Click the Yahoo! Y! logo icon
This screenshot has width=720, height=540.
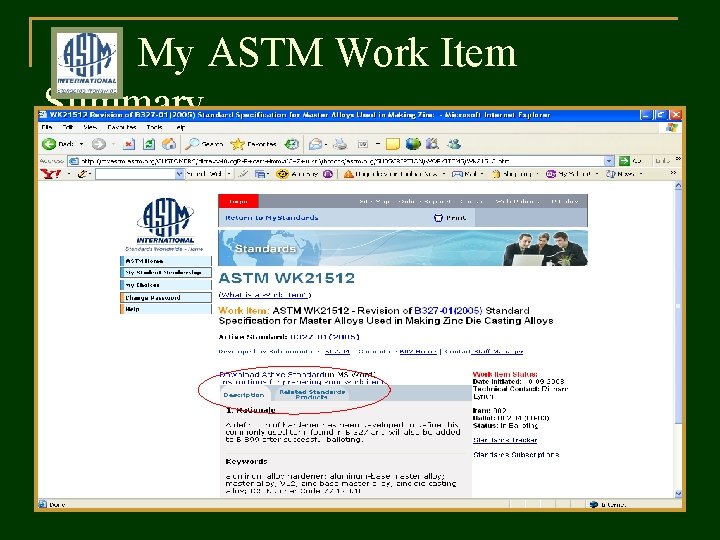point(51,174)
